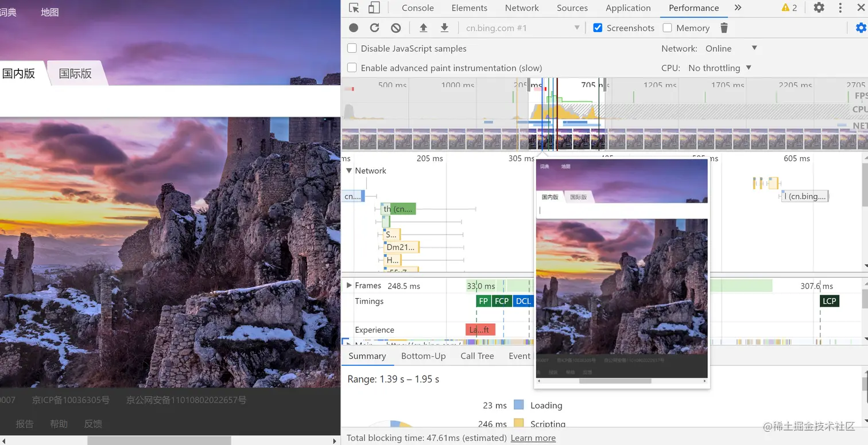Check Enable advanced paint instrumentation

pos(352,68)
